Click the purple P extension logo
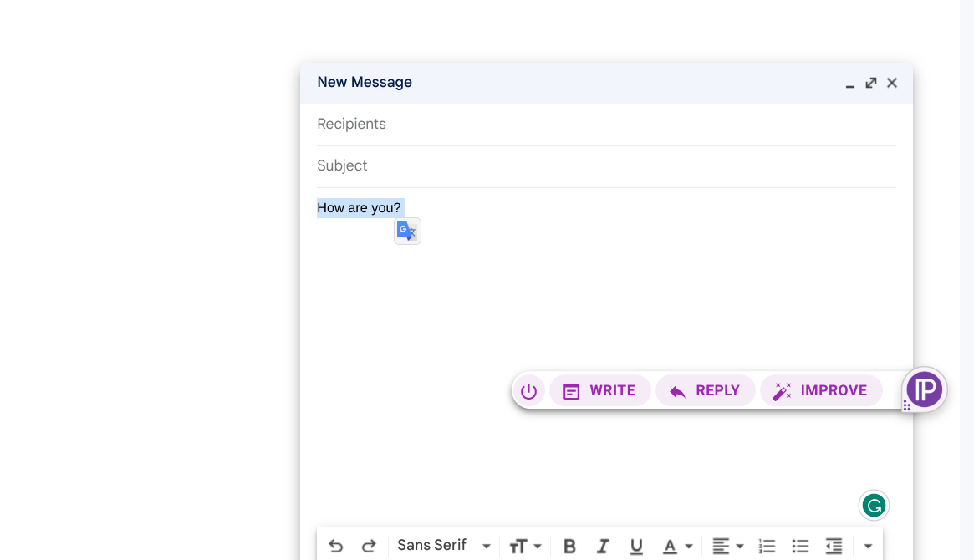This screenshot has height=560, width=974. pos(925,389)
